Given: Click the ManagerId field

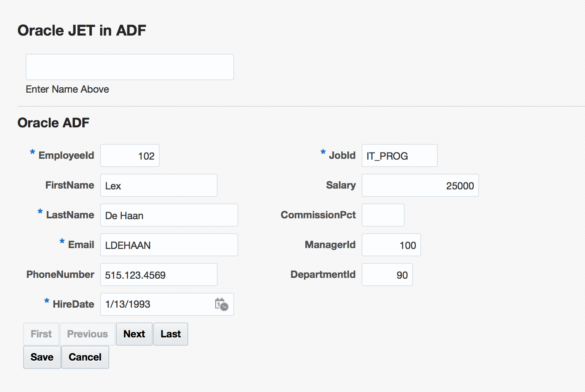Looking at the screenshot, I should [391, 245].
